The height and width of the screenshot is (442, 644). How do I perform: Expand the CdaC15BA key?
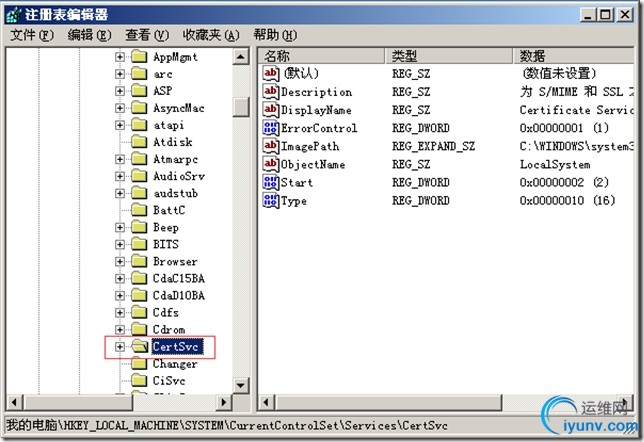click(x=120, y=279)
